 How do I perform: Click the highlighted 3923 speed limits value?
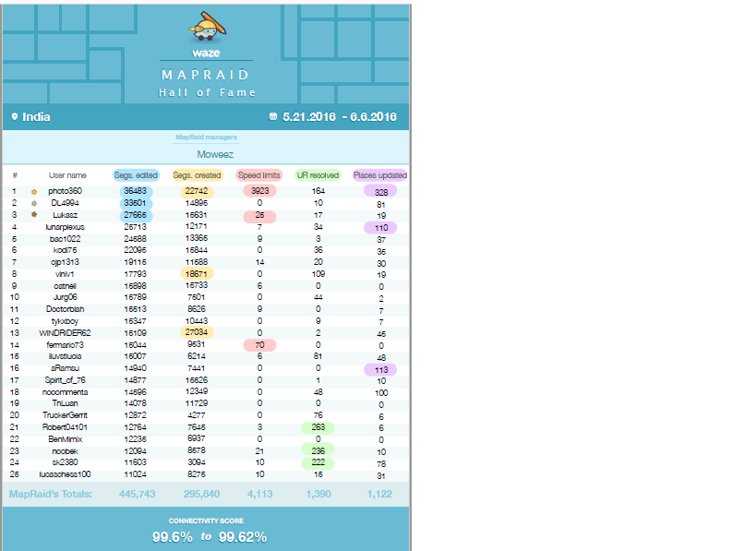[259, 191]
